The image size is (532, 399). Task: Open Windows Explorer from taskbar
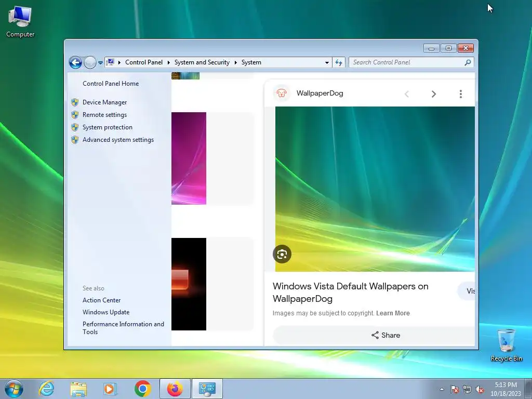[78, 389]
